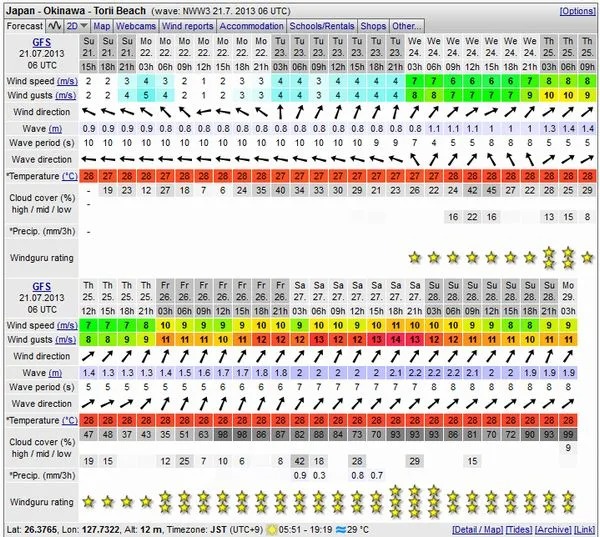
Task: Click the m/s unit link for upper Wind speed
Action: pos(67,81)
